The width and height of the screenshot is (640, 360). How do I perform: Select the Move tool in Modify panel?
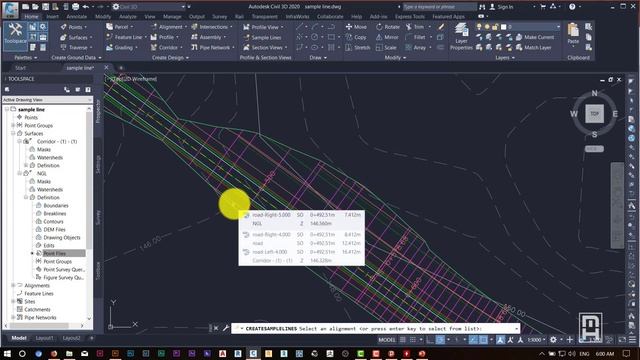(356, 27)
